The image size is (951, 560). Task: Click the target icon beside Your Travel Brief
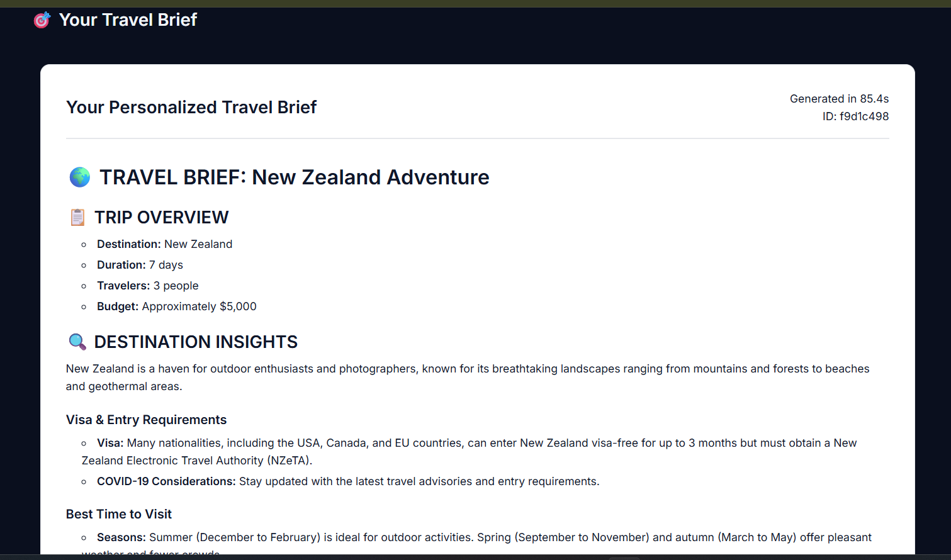[x=42, y=20]
